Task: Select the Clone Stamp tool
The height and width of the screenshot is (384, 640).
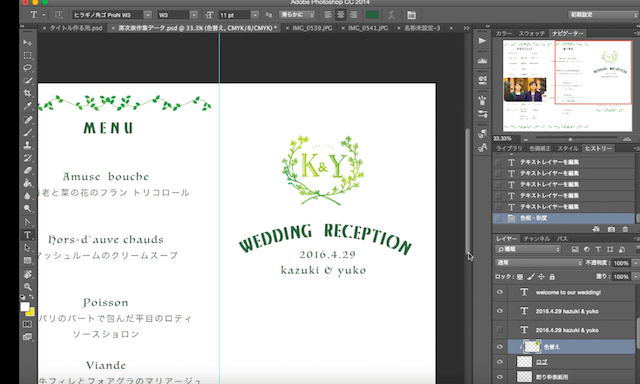Action: [x=27, y=145]
